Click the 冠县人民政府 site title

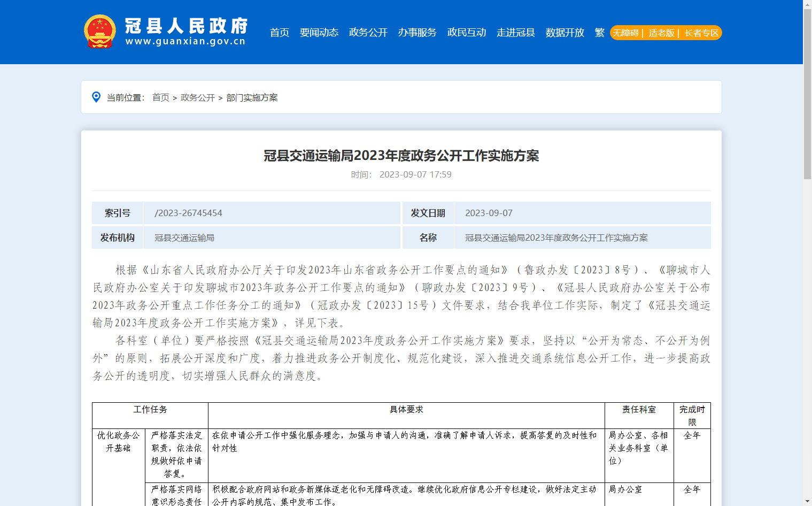(x=187, y=26)
